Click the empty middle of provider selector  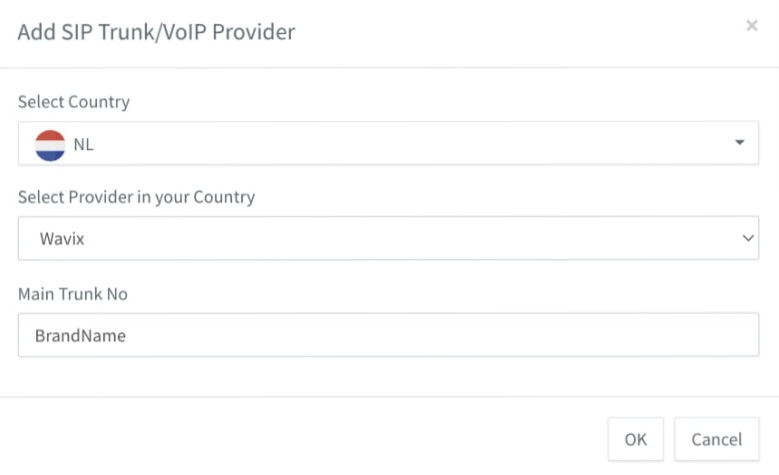click(400, 238)
